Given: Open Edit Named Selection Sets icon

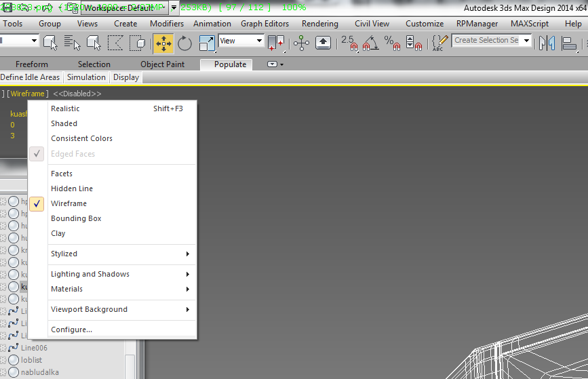Looking at the screenshot, I should 440,43.
